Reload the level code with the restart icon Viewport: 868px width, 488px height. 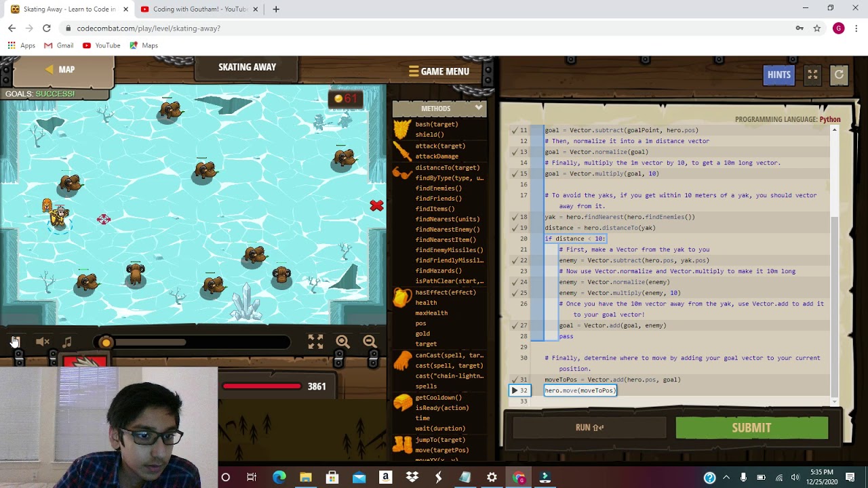[839, 75]
